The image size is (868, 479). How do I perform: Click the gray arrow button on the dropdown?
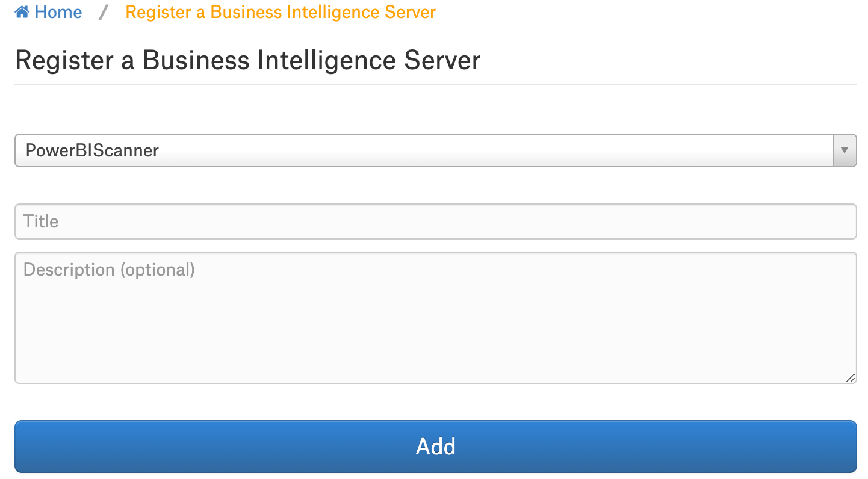[x=845, y=150]
